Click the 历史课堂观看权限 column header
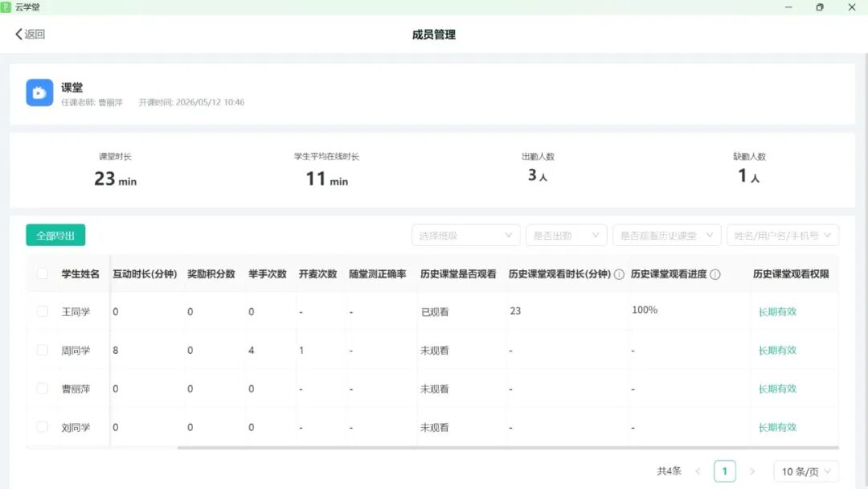 [x=791, y=273]
